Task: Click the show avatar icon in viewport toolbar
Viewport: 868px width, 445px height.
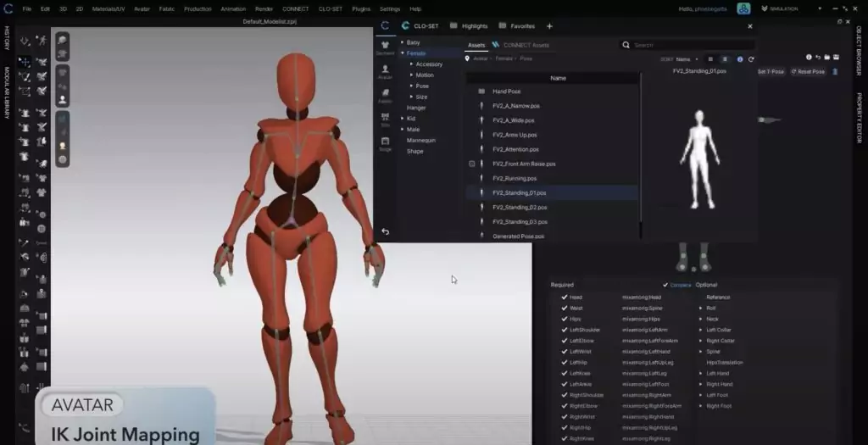Action: [63, 100]
